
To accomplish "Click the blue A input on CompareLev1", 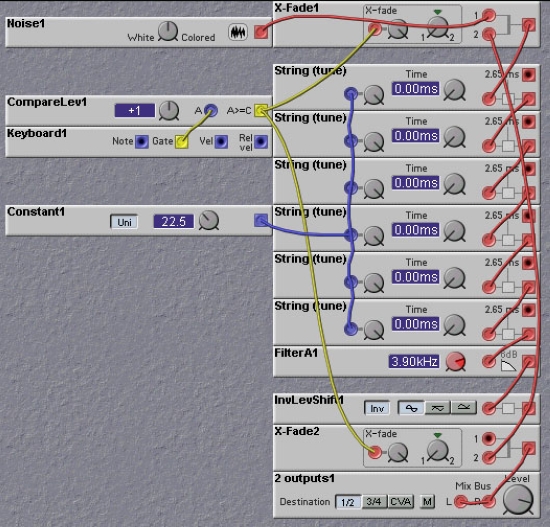I will (x=210, y=111).
